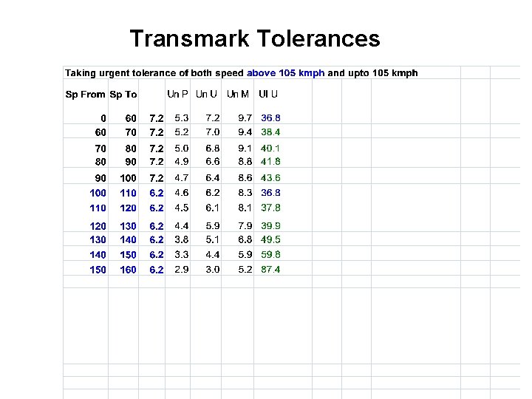Click Un M value 8.3
Viewport: 532px width, 399px height.
245,193
